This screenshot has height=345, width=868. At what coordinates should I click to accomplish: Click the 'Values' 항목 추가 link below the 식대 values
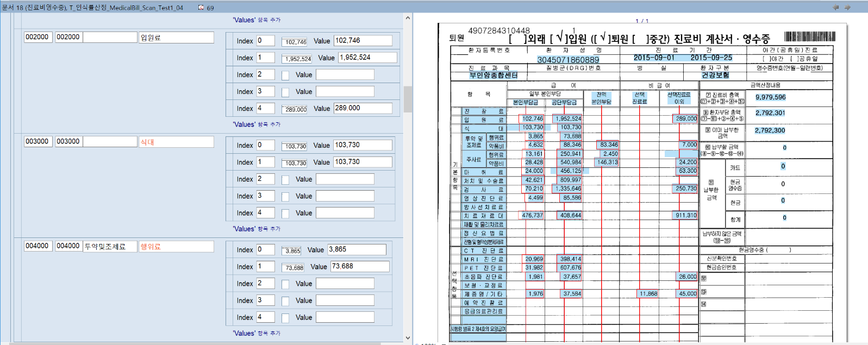pos(257,229)
